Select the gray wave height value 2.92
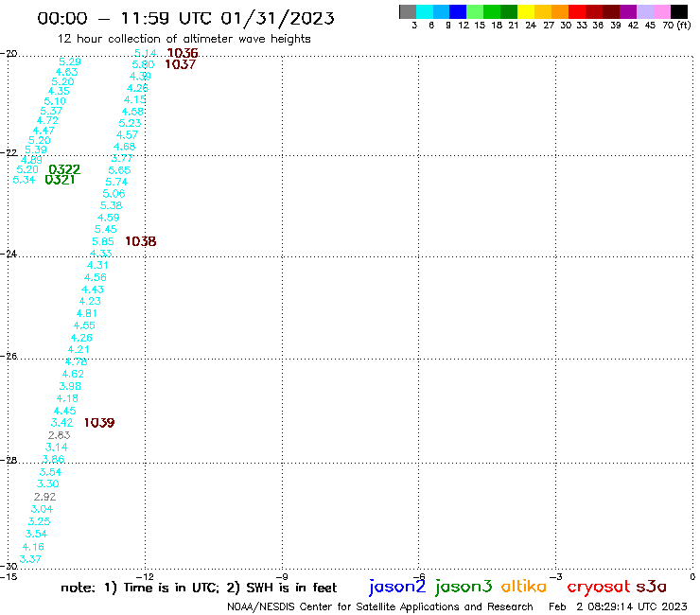This screenshot has width=700, height=615. pyautogui.click(x=45, y=497)
